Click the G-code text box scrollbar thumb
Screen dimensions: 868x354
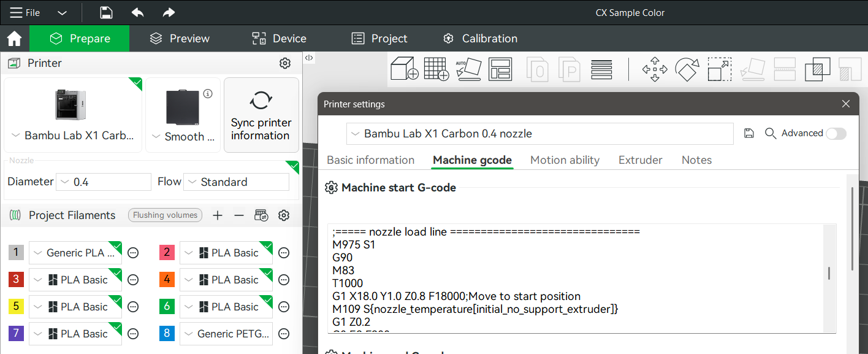[829, 274]
